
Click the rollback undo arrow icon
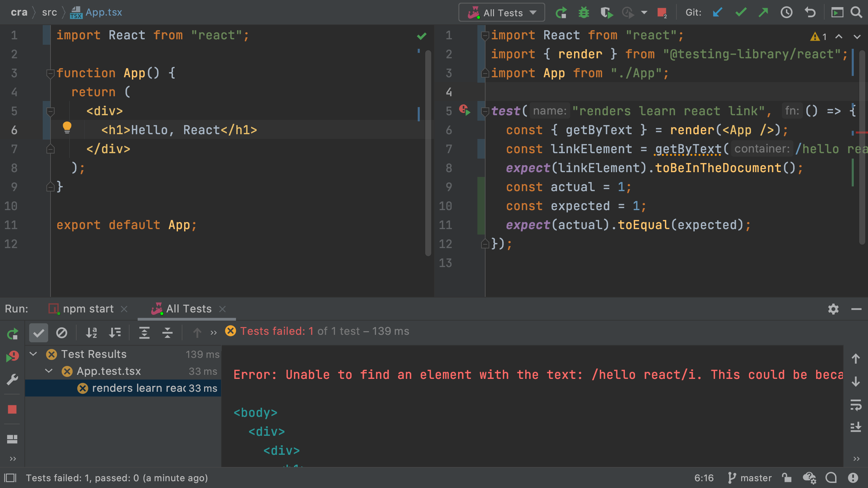point(810,13)
